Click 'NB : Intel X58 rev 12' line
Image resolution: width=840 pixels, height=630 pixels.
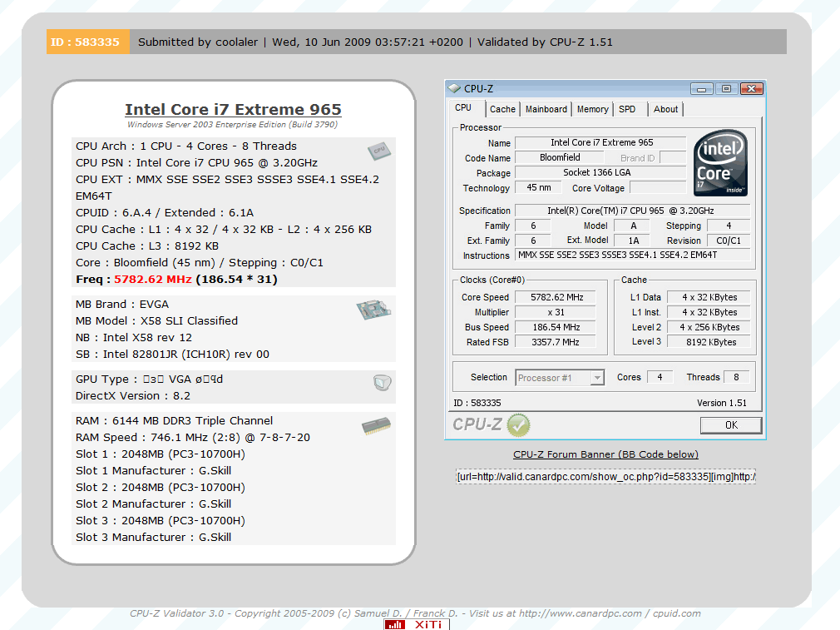[133, 338]
